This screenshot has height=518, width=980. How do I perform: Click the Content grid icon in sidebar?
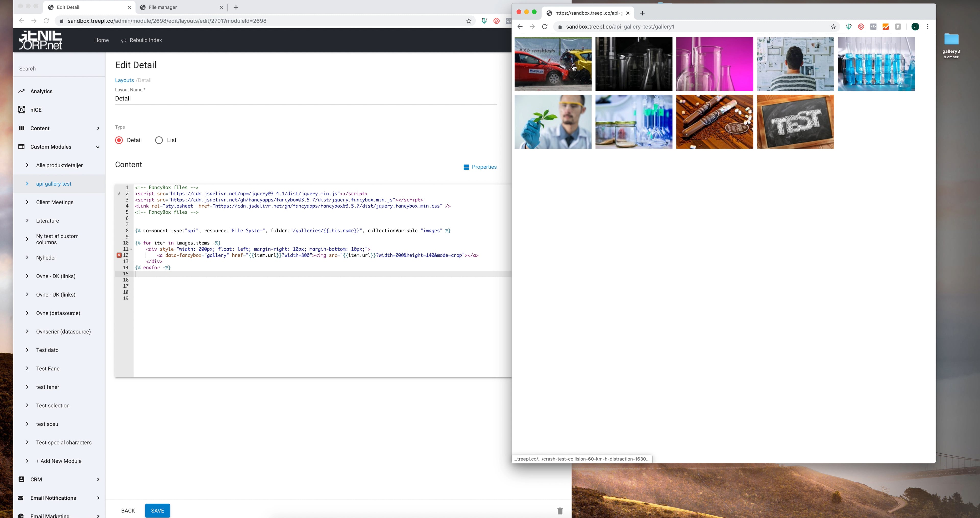click(x=21, y=128)
